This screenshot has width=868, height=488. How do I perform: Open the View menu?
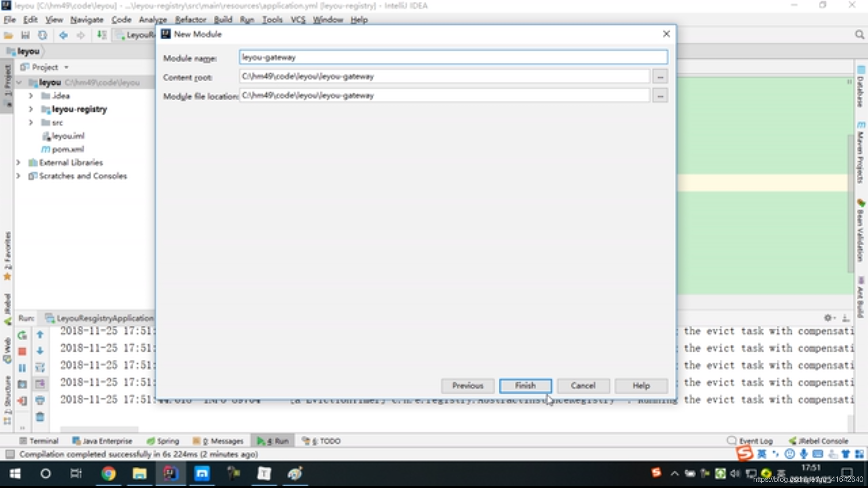pyautogui.click(x=54, y=19)
